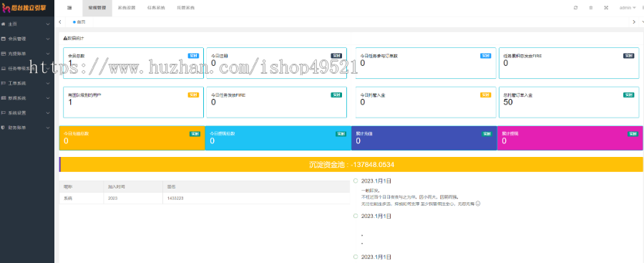Click the indigo 累计充值 card
This screenshot has width=644, height=263.
point(424,138)
